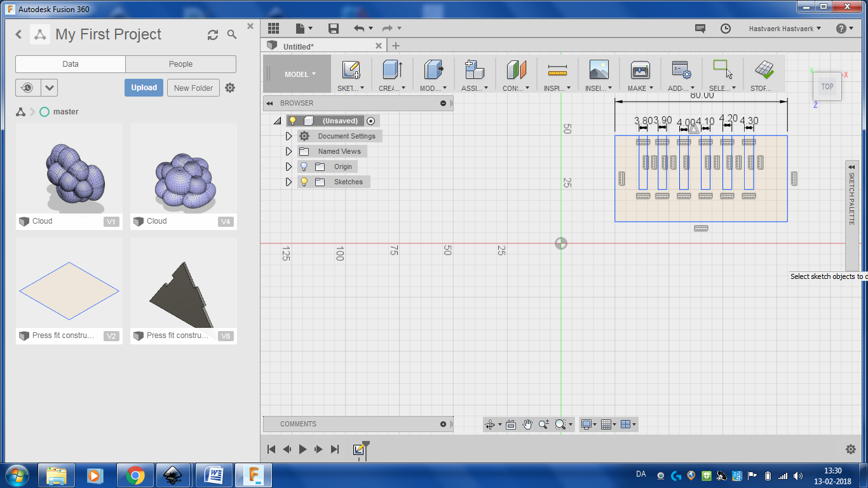The image size is (868, 488).
Task: Toggle the data panel grid icon
Action: click(x=273, y=29)
